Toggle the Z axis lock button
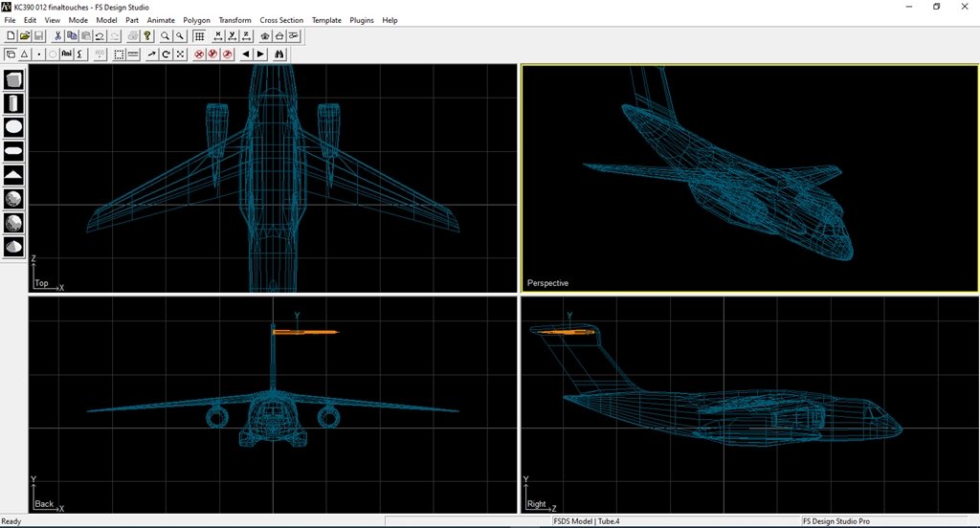 (x=248, y=35)
